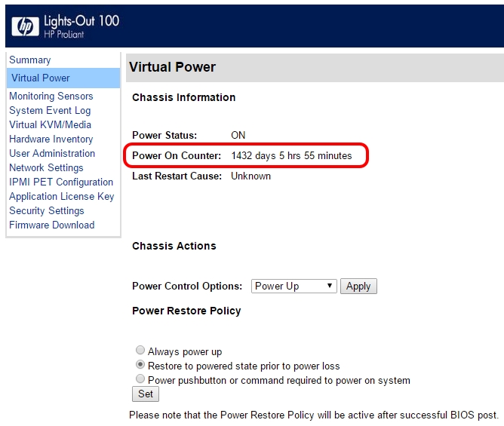Click the Power Restore Policy heading
Screen dimensions: 504x426
click(x=186, y=311)
